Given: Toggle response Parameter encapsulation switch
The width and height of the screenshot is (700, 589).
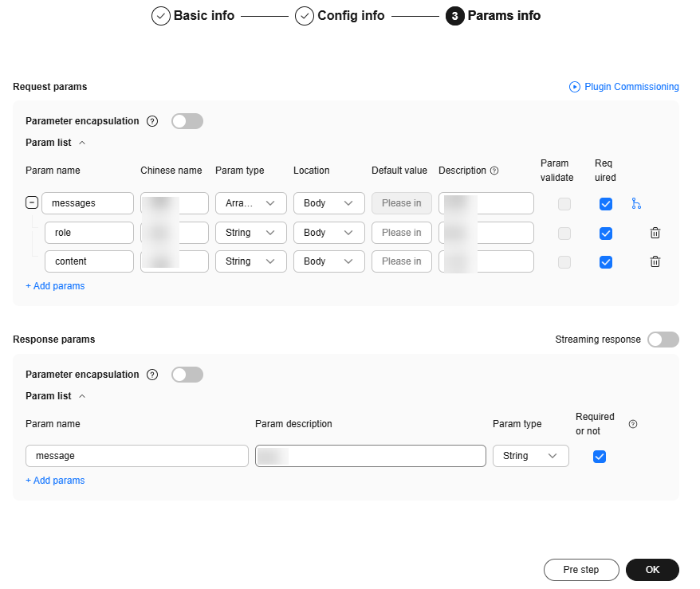Looking at the screenshot, I should pos(187,375).
